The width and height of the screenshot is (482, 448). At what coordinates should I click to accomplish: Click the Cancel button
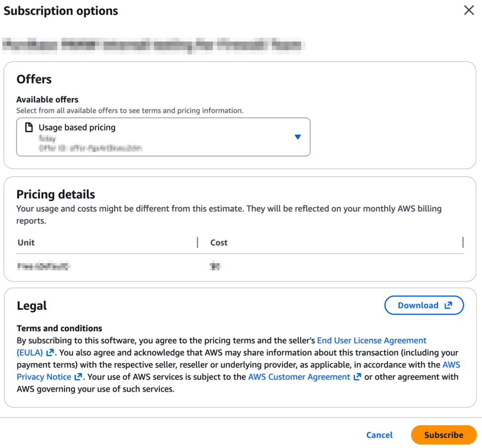379,435
